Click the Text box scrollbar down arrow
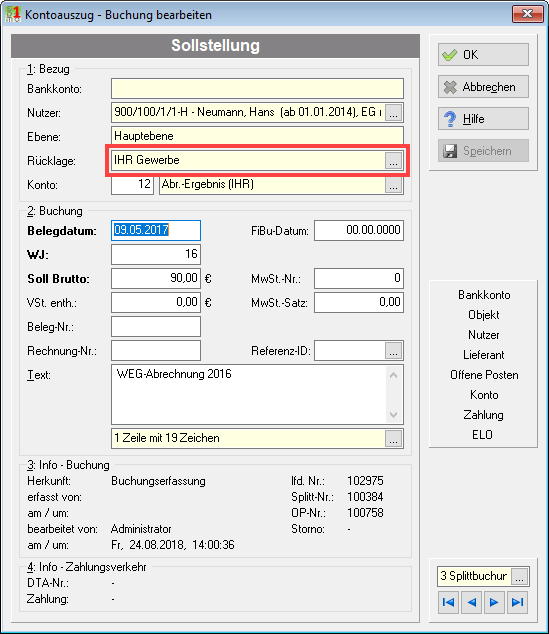Image resolution: width=549 pixels, height=634 pixels. pyautogui.click(x=394, y=414)
